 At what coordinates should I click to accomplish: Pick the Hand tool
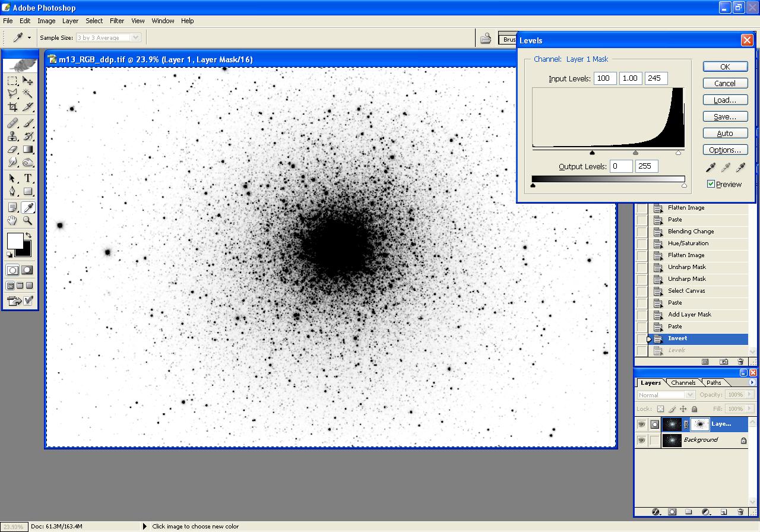[x=12, y=220]
